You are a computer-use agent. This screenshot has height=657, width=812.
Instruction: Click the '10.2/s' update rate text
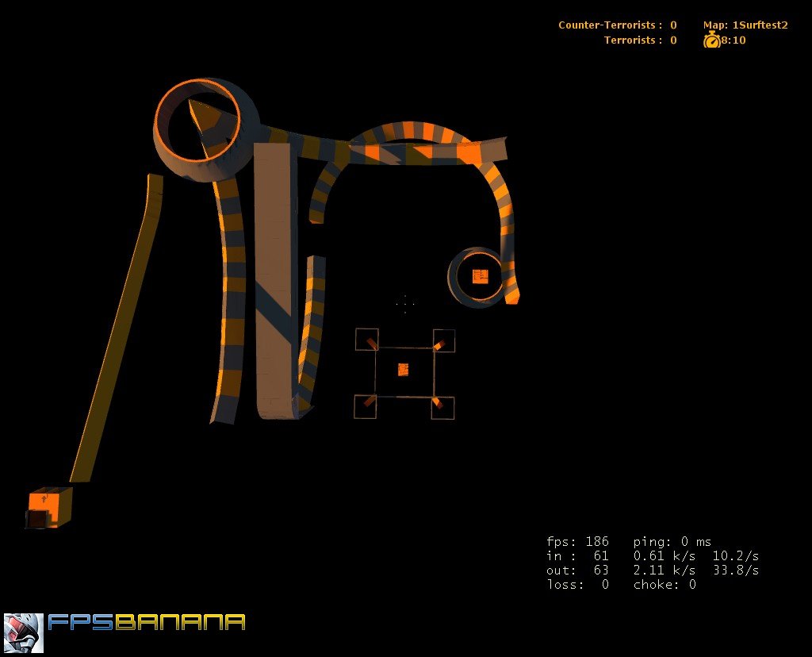click(735, 556)
